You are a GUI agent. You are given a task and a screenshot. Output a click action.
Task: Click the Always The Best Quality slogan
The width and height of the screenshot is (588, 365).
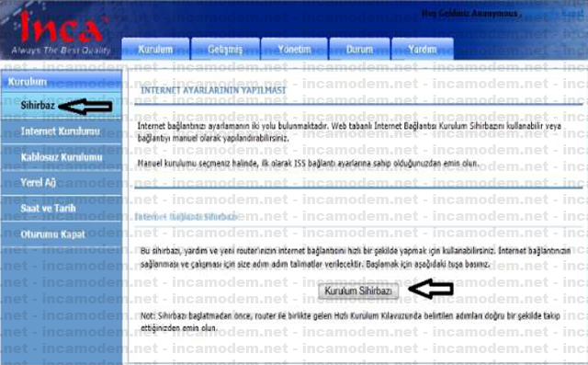pyautogui.click(x=61, y=51)
